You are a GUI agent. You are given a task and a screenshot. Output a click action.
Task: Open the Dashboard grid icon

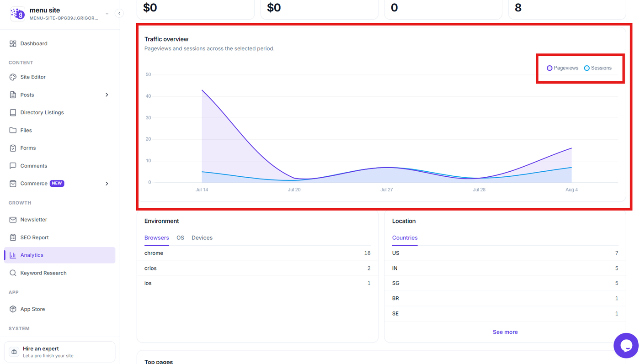13,43
